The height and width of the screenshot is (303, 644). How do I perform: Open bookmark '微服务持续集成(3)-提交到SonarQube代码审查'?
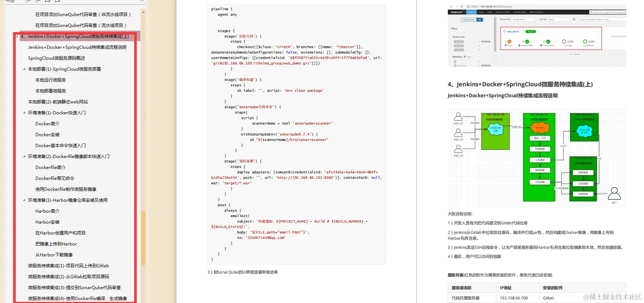pyautogui.click(x=74, y=288)
